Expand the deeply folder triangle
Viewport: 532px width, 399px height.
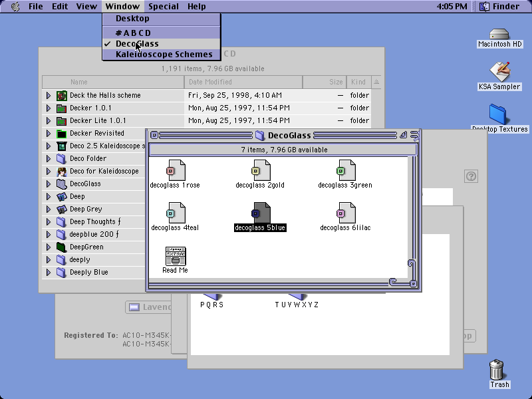click(x=49, y=260)
